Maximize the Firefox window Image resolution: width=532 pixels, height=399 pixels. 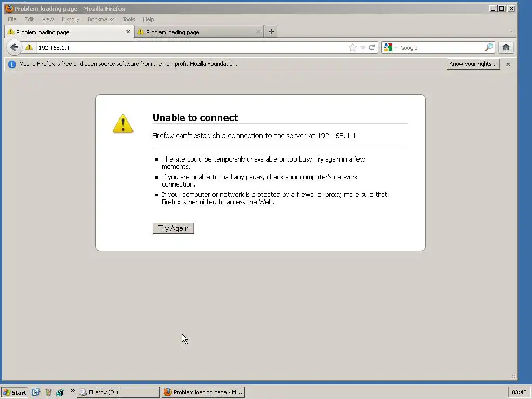pyautogui.click(x=502, y=8)
